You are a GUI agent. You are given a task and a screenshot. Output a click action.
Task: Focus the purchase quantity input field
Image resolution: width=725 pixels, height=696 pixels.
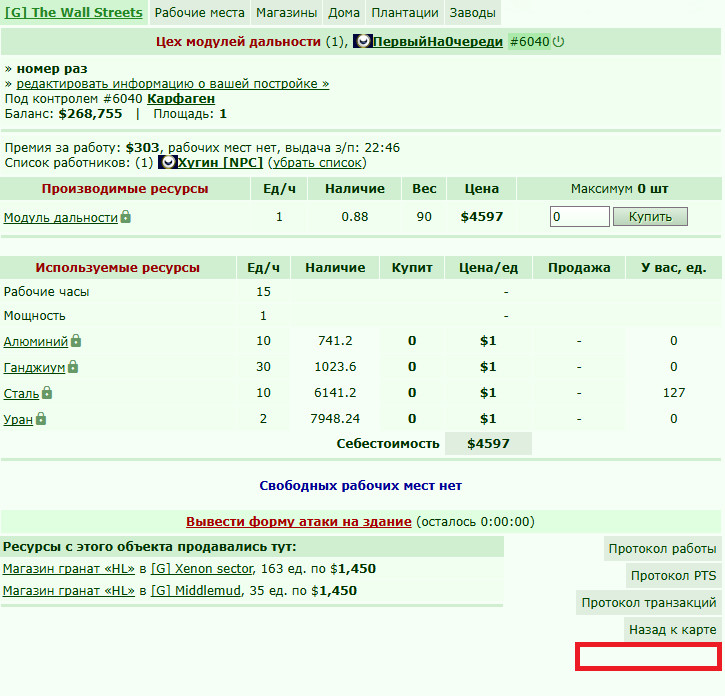[x=579, y=216]
